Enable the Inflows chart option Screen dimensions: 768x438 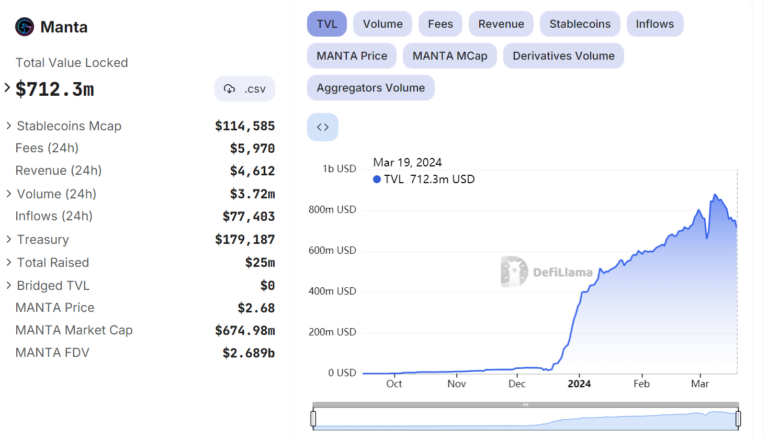pyautogui.click(x=655, y=23)
